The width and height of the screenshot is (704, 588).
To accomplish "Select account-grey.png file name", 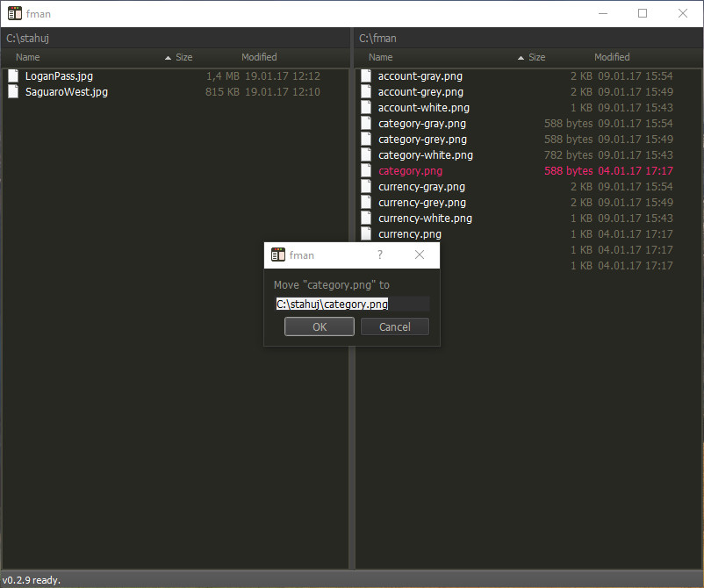I will pos(420,92).
